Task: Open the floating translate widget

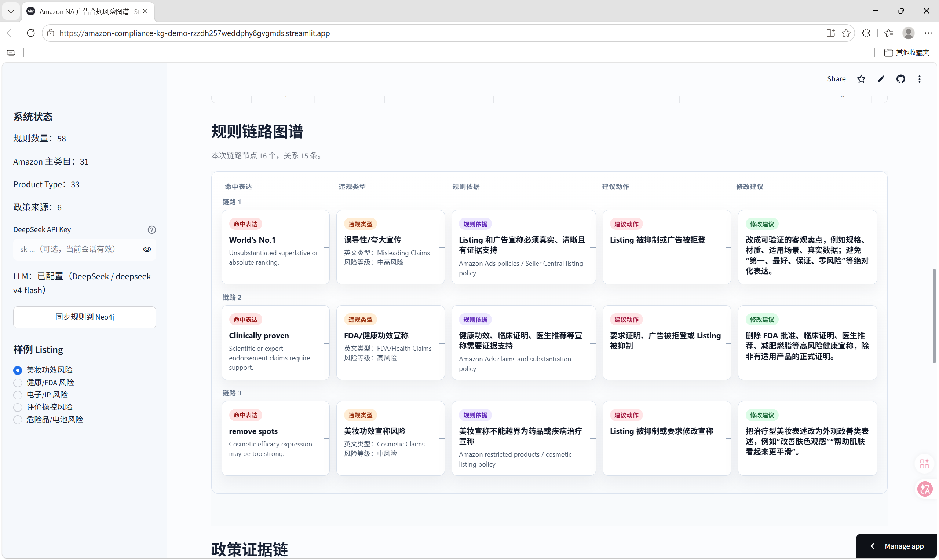Action: tap(925, 489)
